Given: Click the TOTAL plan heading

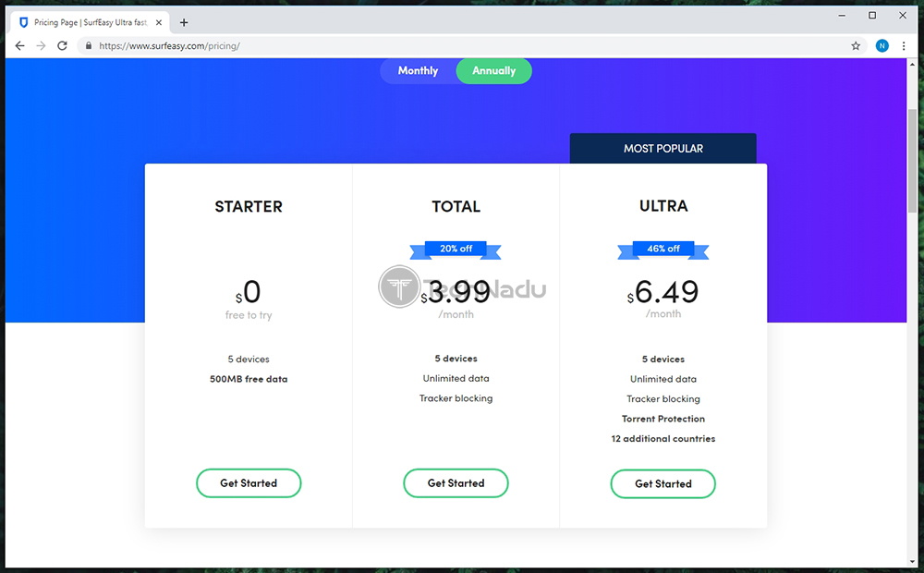Looking at the screenshot, I should 456,206.
